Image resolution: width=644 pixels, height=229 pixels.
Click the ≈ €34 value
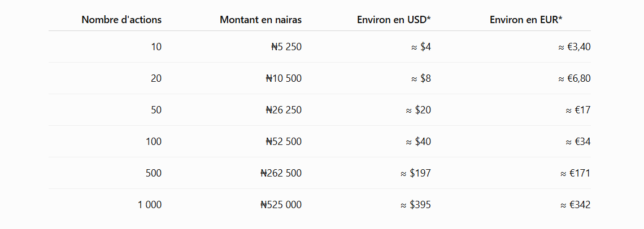pos(578,142)
